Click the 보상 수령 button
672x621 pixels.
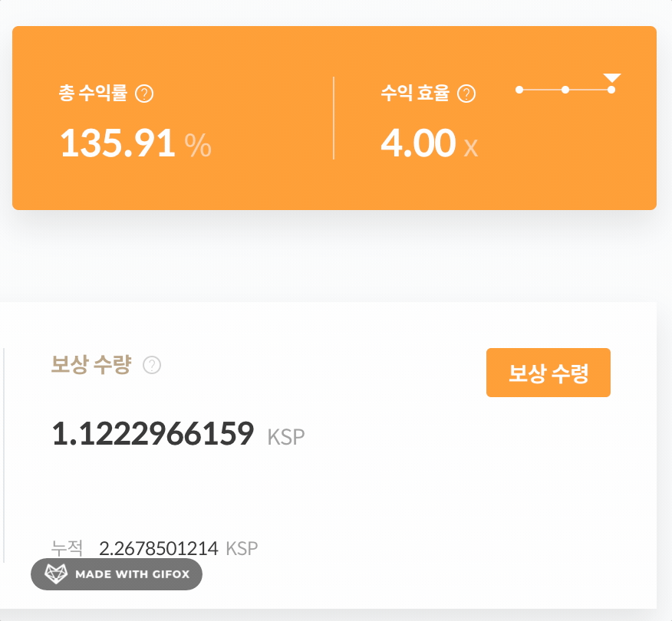548,373
